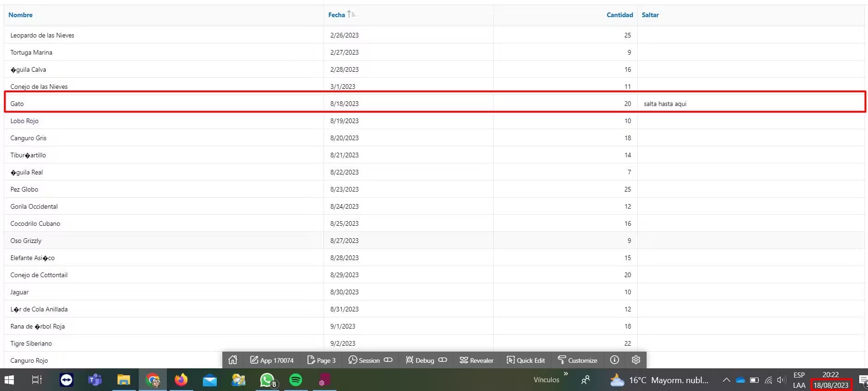Open the developer toolbar settings gear
Viewport: 868px width, 391px height.
[636, 360]
